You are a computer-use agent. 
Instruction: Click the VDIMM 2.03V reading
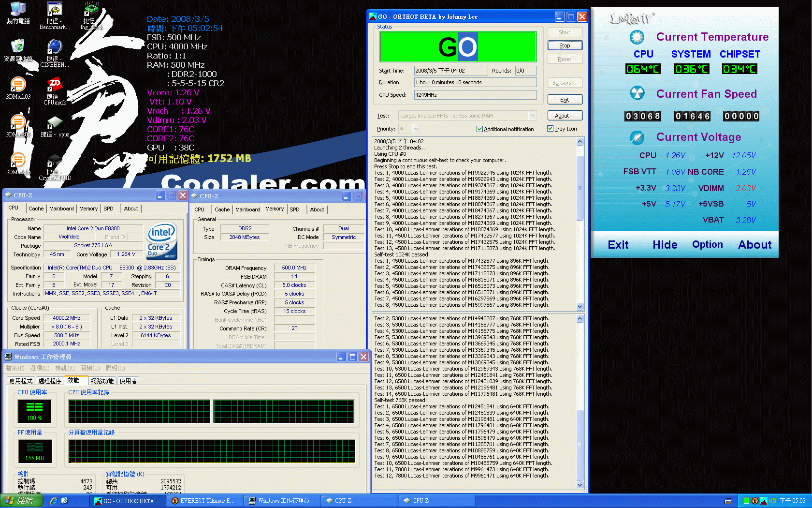tap(746, 188)
